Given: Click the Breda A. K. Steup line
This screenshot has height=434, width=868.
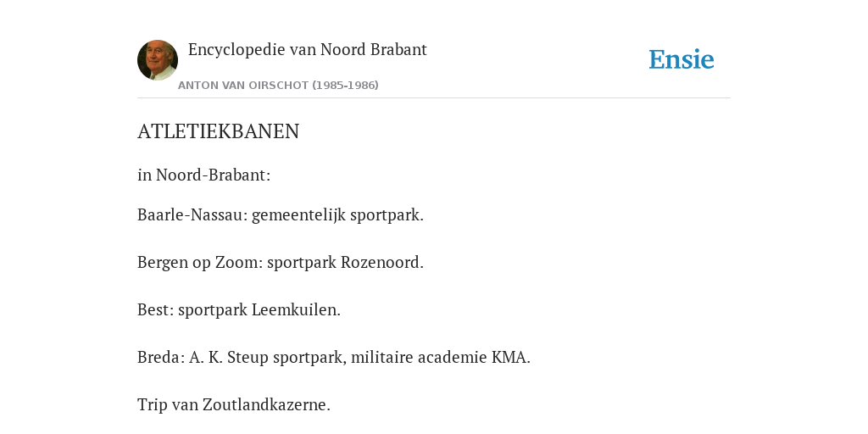Looking at the screenshot, I should tap(334, 358).
